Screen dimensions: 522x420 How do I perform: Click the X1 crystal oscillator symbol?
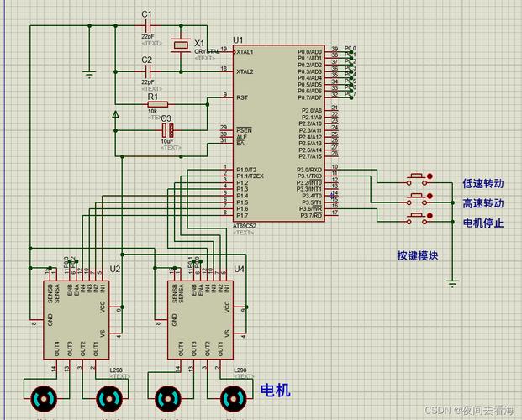tap(181, 45)
